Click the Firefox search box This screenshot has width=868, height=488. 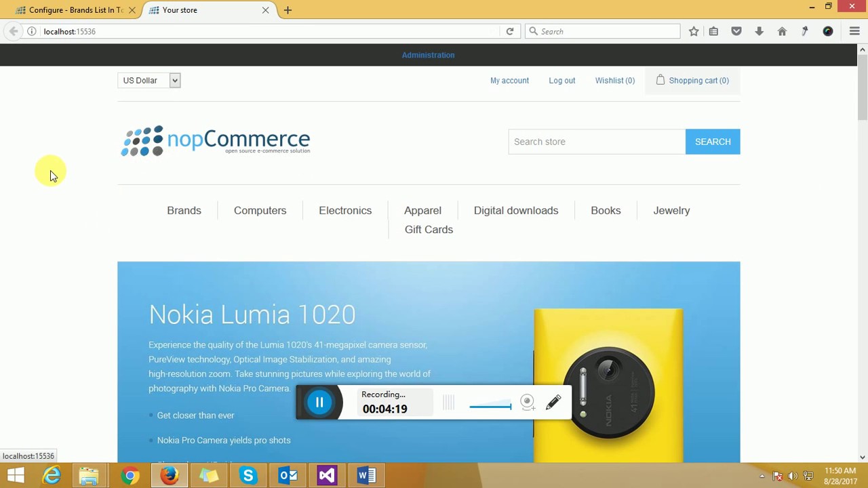tap(602, 31)
